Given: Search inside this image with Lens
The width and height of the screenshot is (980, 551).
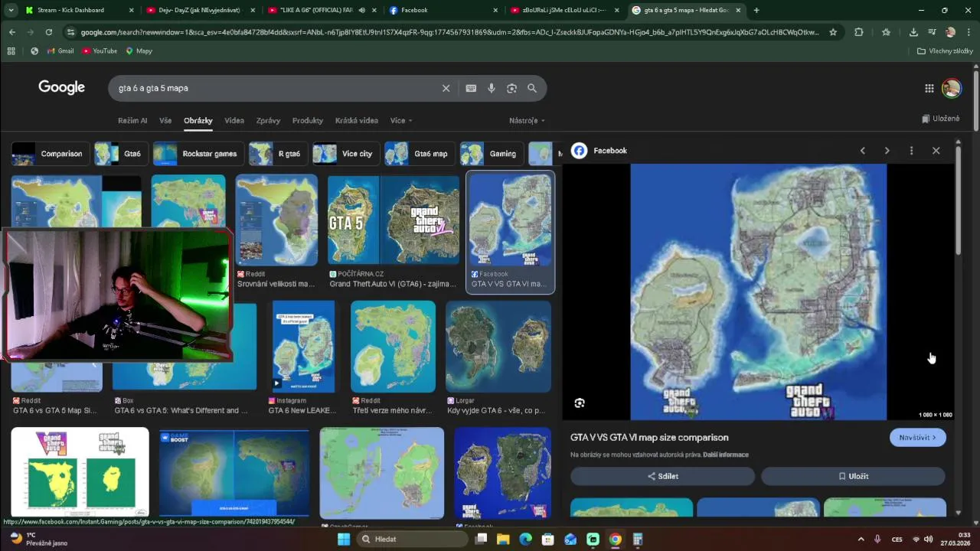Looking at the screenshot, I should pyautogui.click(x=580, y=403).
